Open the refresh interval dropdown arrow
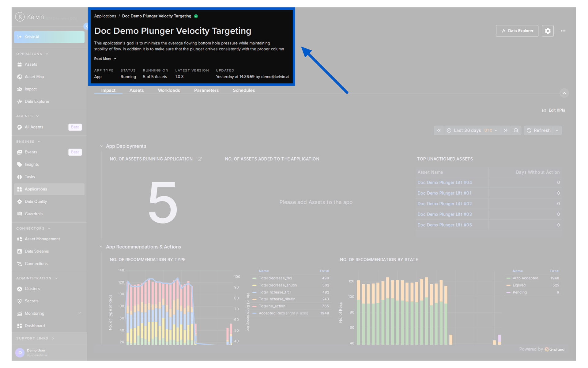This screenshot has height=368, width=588. point(557,130)
